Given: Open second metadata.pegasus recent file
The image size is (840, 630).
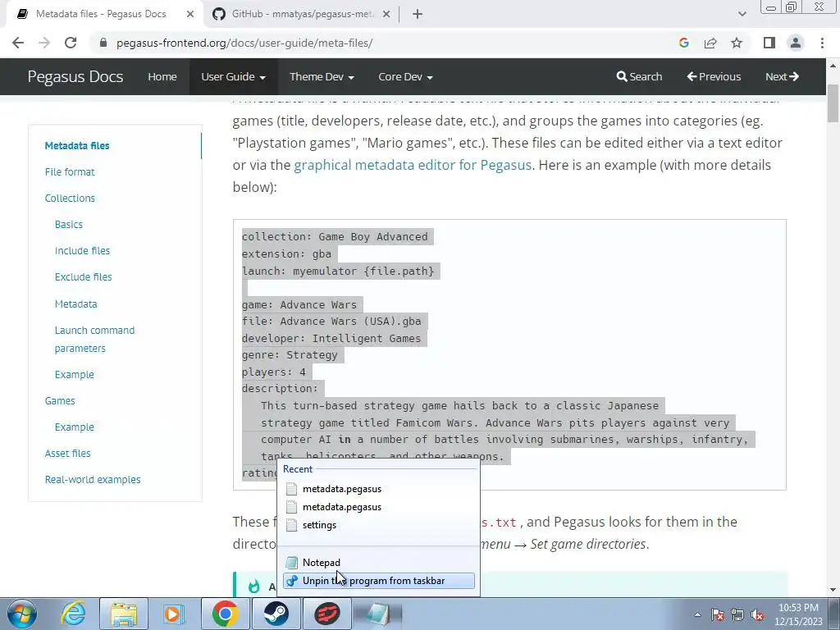Looking at the screenshot, I should point(379,507).
